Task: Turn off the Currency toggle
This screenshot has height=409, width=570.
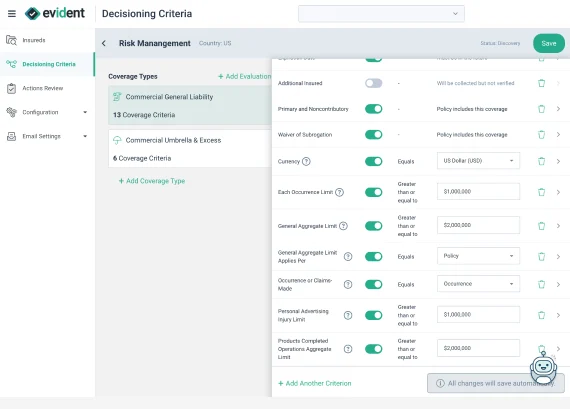Action: coord(374,161)
